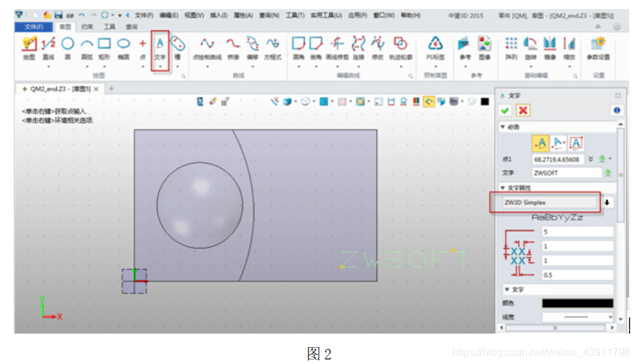
Task: Select the 画线修剪 trim tool
Action: coord(337,48)
